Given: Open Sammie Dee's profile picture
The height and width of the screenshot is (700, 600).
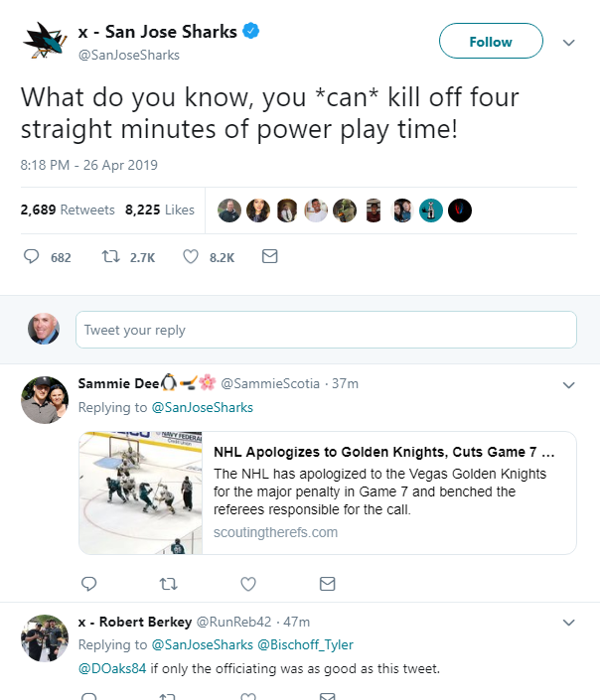Looking at the screenshot, I should pos(45,400).
